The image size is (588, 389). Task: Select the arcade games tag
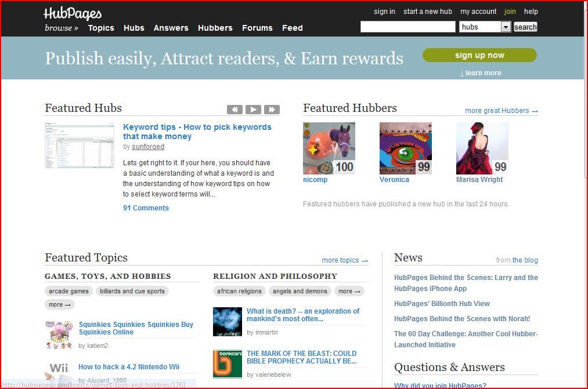point(68,291)
